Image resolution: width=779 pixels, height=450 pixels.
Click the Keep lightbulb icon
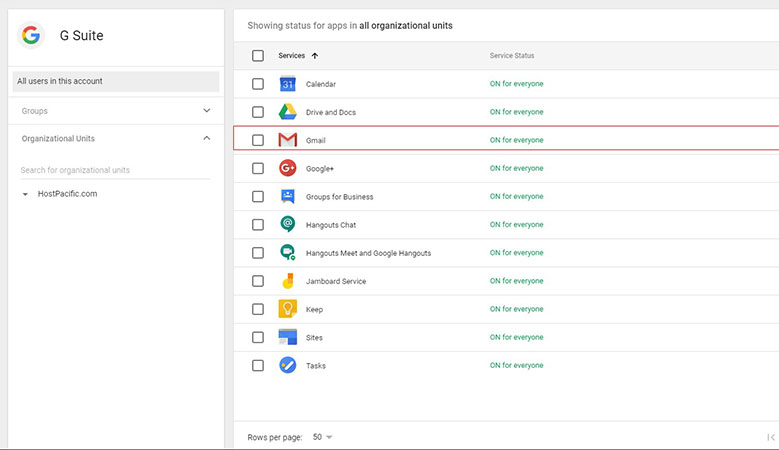(288, 309)
